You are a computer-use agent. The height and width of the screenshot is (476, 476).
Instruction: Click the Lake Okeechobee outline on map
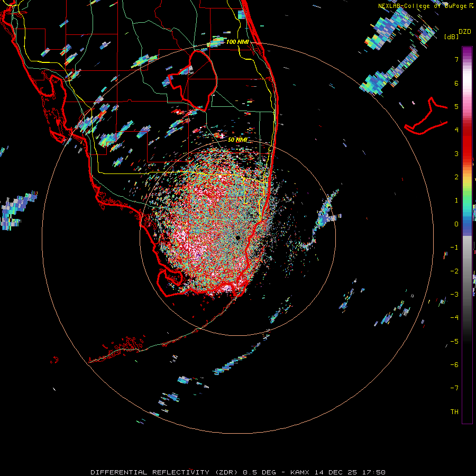click(194, 80)
